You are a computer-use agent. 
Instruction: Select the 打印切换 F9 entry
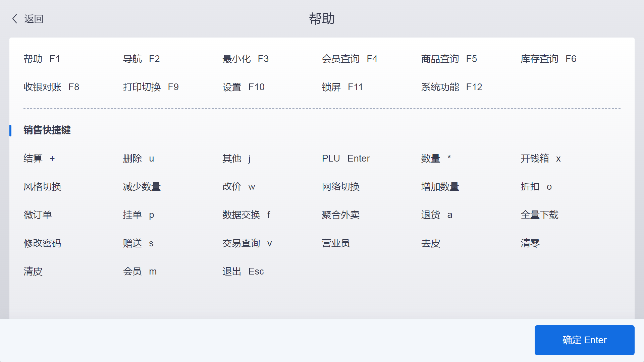click(151, 87)
